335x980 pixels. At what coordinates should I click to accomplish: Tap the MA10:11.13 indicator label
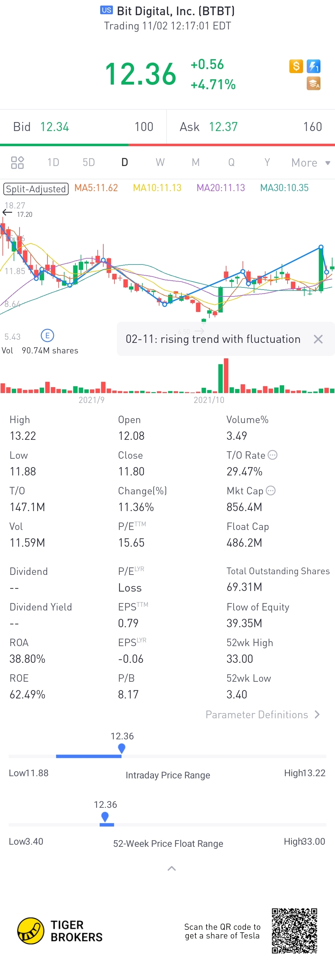(x=157, y=188)
